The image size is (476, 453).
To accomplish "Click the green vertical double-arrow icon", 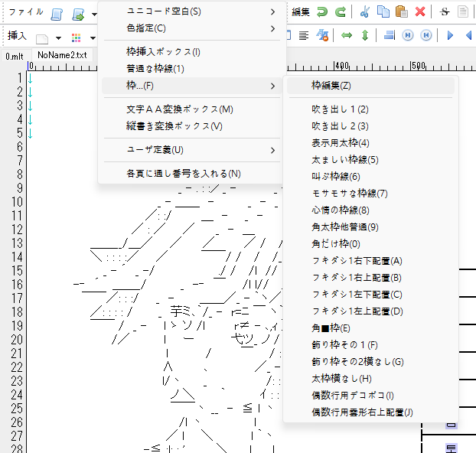I will click(365, 35).
